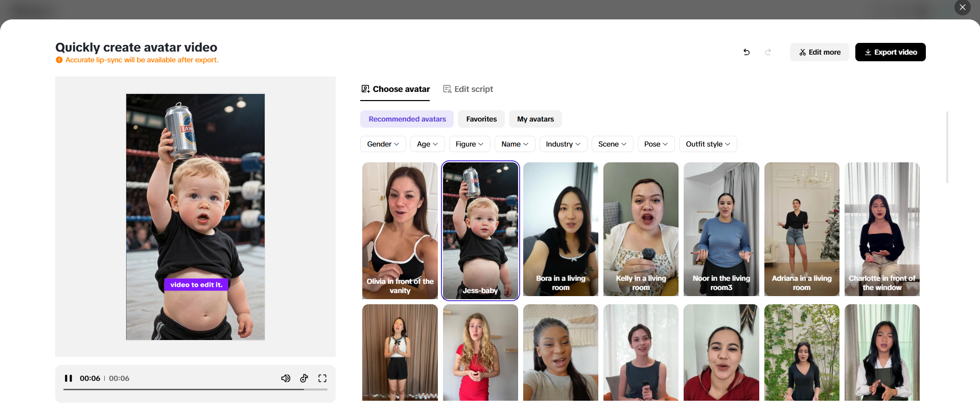Click the TikTok preview icon
The image size is (980, 413).
click(304, 378)
